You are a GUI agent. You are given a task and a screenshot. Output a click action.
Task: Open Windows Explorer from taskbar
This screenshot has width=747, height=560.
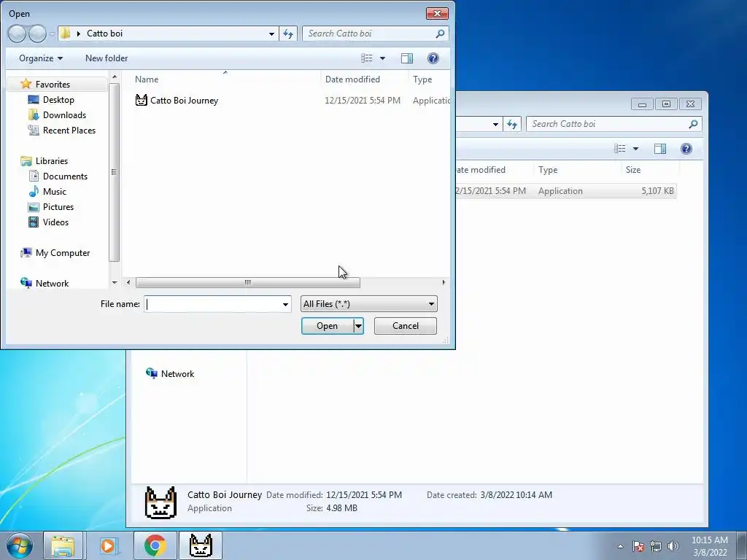[63, 545]
